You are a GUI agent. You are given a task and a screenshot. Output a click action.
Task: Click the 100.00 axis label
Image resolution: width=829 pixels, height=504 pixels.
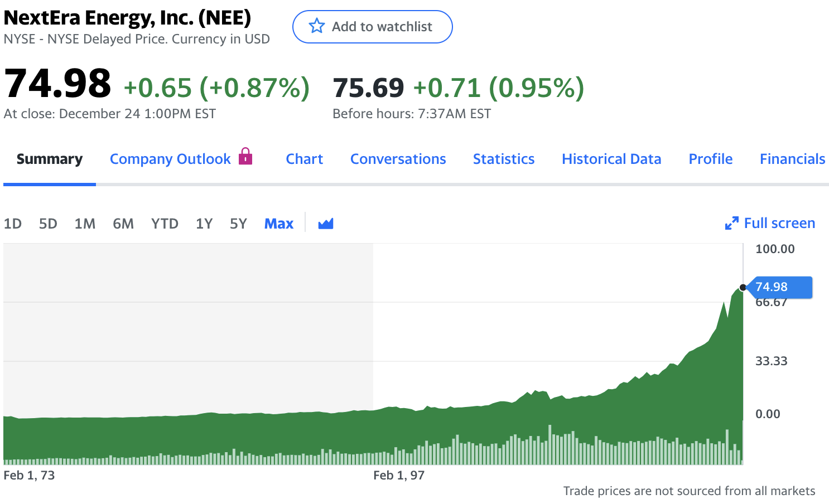775,249
